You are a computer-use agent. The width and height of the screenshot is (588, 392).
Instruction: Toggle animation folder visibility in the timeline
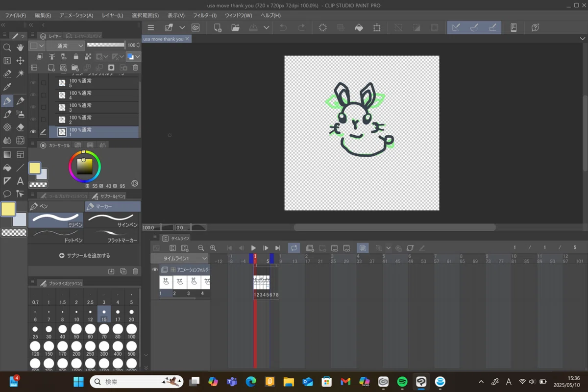[x=155, y=269]
